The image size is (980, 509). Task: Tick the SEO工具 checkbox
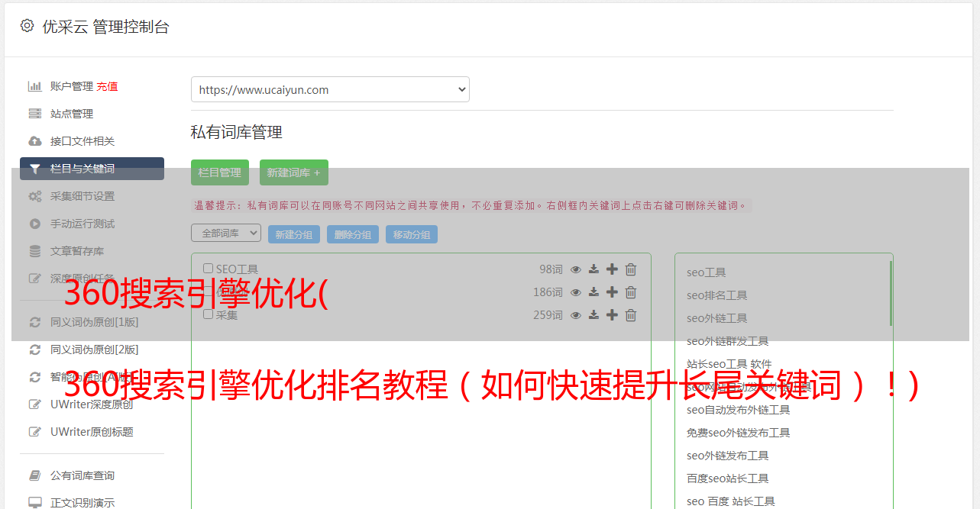208,269
